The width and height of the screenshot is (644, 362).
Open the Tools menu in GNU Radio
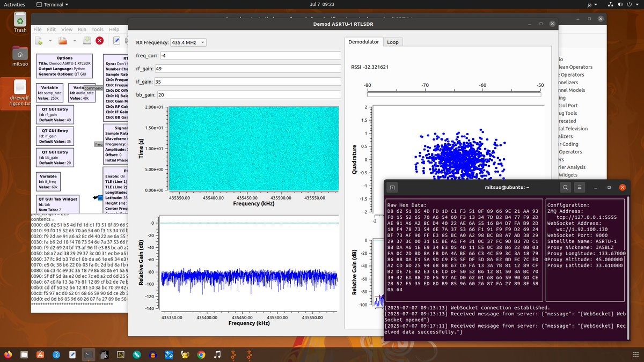tap(98, 29)
